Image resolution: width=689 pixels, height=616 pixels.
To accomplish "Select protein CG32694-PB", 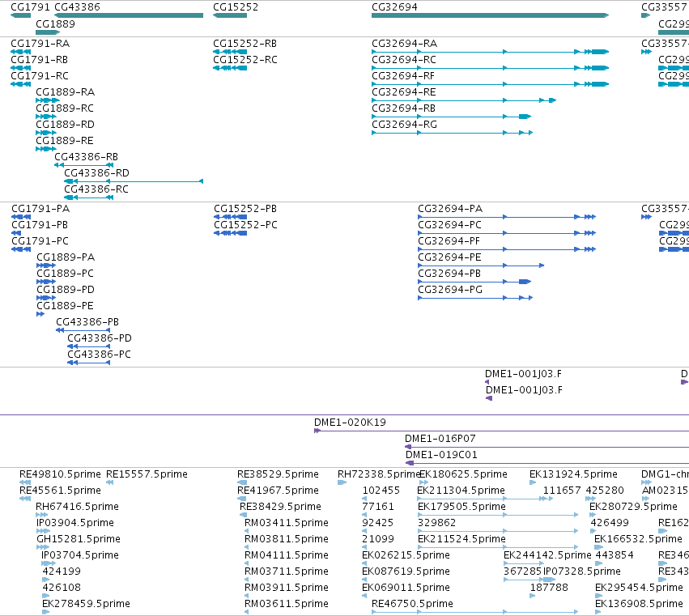I will click(449, 274).
